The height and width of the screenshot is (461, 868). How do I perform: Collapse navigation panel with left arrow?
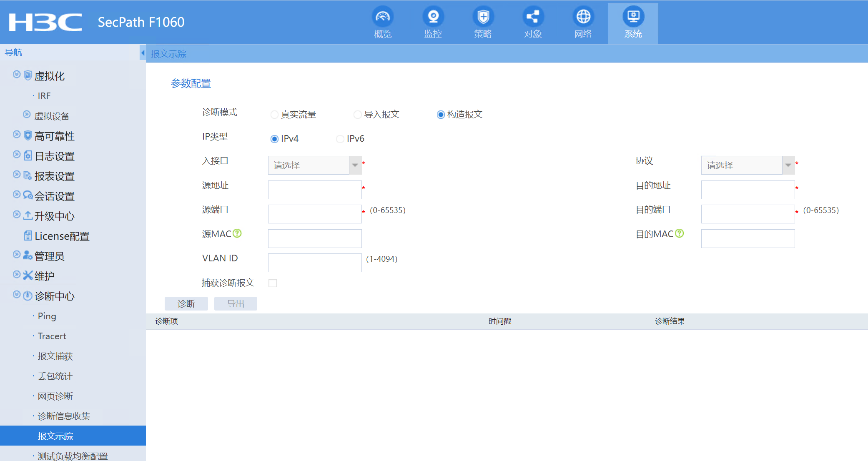(x=143, y=53)
